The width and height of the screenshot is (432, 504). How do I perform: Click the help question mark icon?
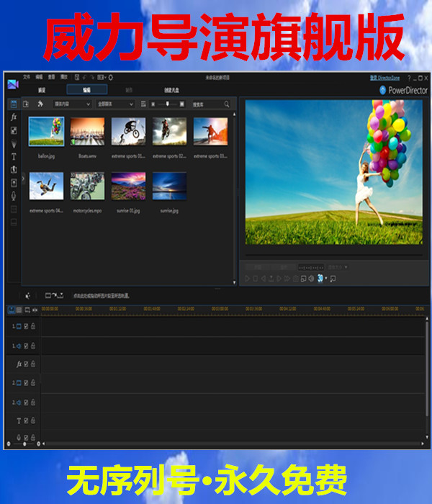click(409, 78)
